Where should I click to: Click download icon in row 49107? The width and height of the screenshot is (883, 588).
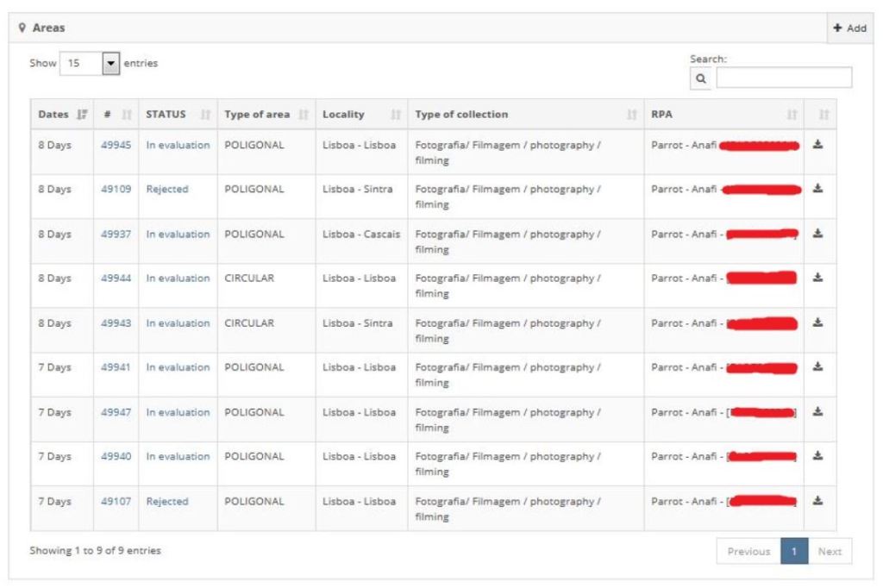(818, 502)
